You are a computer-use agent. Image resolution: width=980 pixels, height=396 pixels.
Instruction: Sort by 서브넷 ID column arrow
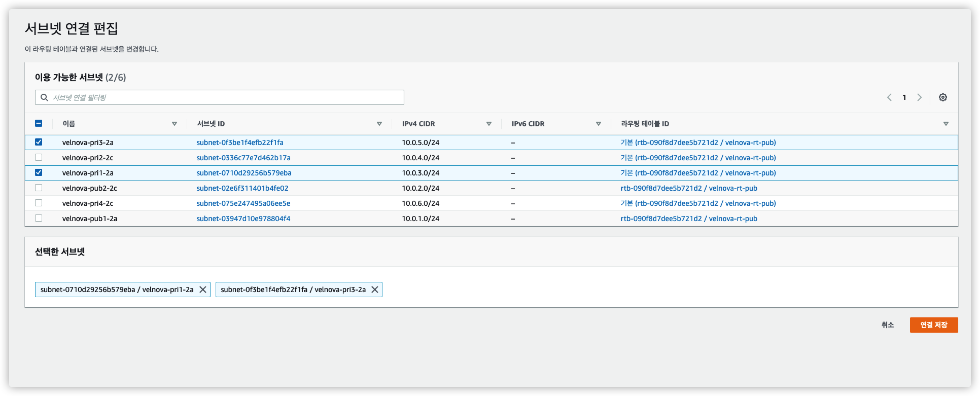[x=379, y=124]
